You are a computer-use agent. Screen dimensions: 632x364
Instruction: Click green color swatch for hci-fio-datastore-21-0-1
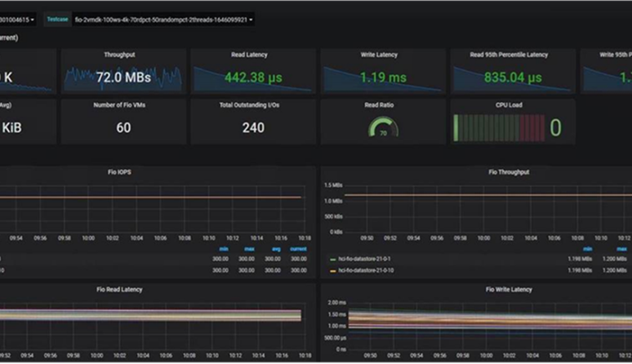[x=333, y=259]
